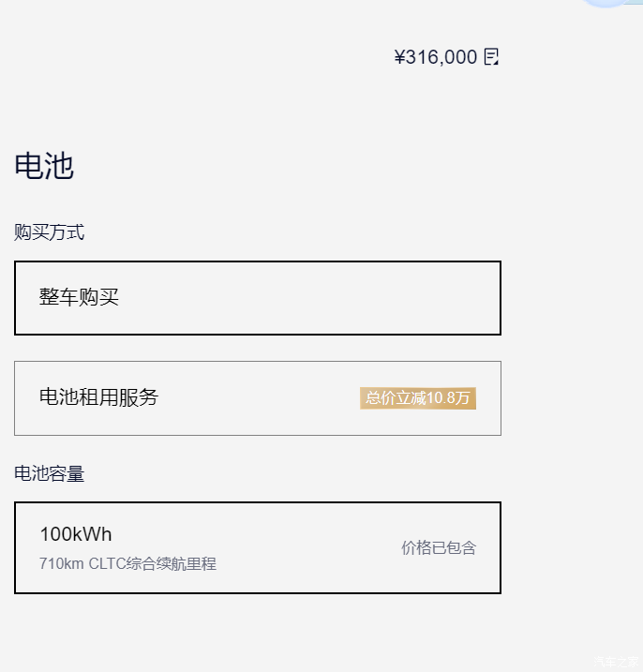
Task: Click the 价格已包含 label
Action: pyautogui.click(x=439, y=548)
